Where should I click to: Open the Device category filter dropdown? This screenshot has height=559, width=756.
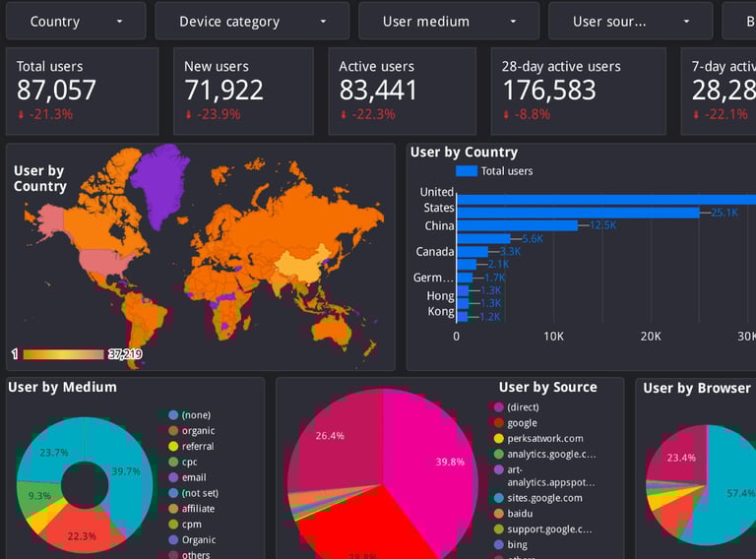(x=252, y=22)
